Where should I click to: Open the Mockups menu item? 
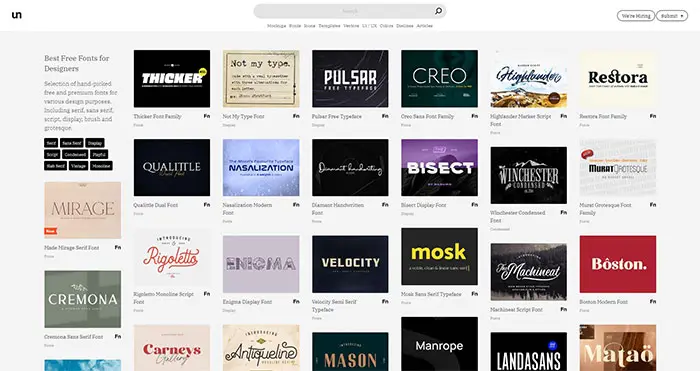pos(276,26)
